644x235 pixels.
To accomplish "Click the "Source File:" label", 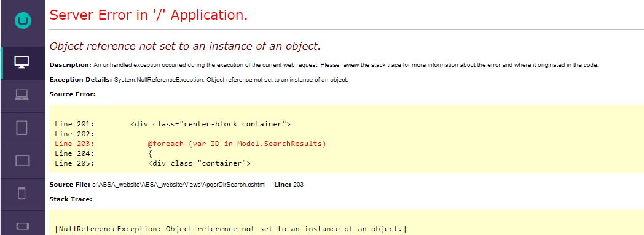I will tap(70, 185).
